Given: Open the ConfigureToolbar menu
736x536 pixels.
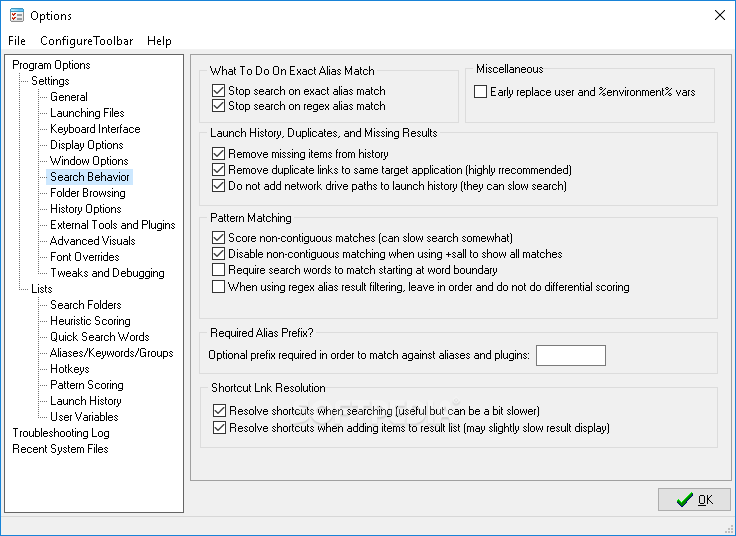Looking at the screenshot, I should tap(87, 41).
